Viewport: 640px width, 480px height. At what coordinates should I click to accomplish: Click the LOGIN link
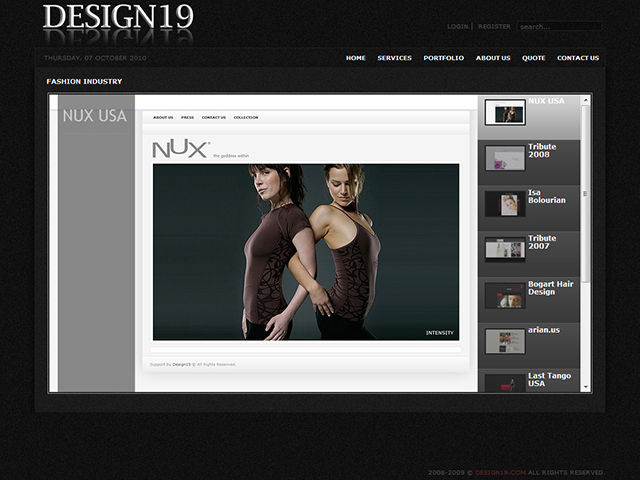(x=457, y=27)
